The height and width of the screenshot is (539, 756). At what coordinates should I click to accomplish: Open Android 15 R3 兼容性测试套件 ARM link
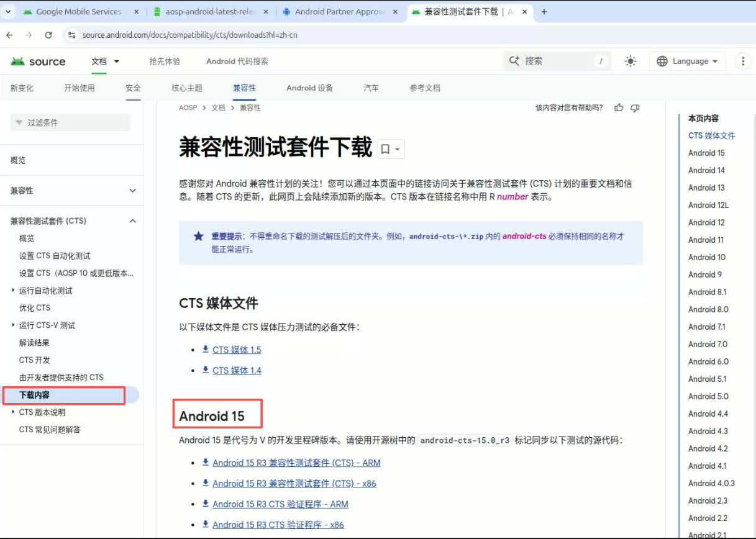coord(296,463)
